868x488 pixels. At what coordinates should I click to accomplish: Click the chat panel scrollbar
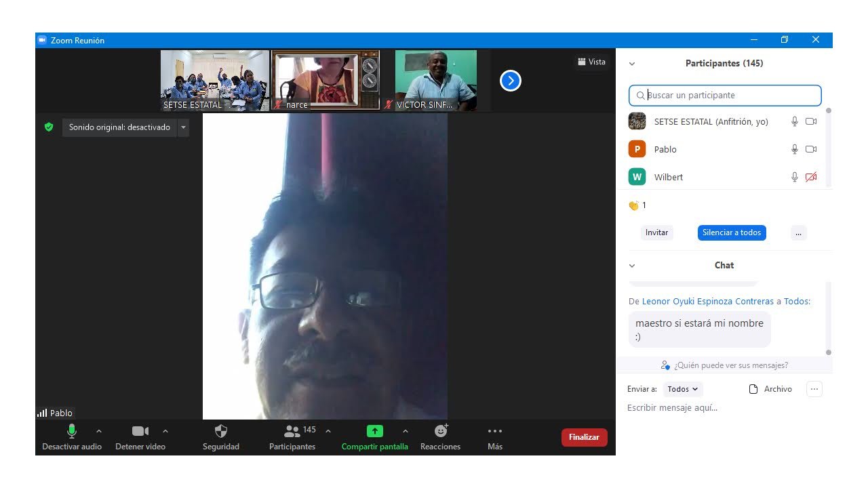tap(828, 317)
